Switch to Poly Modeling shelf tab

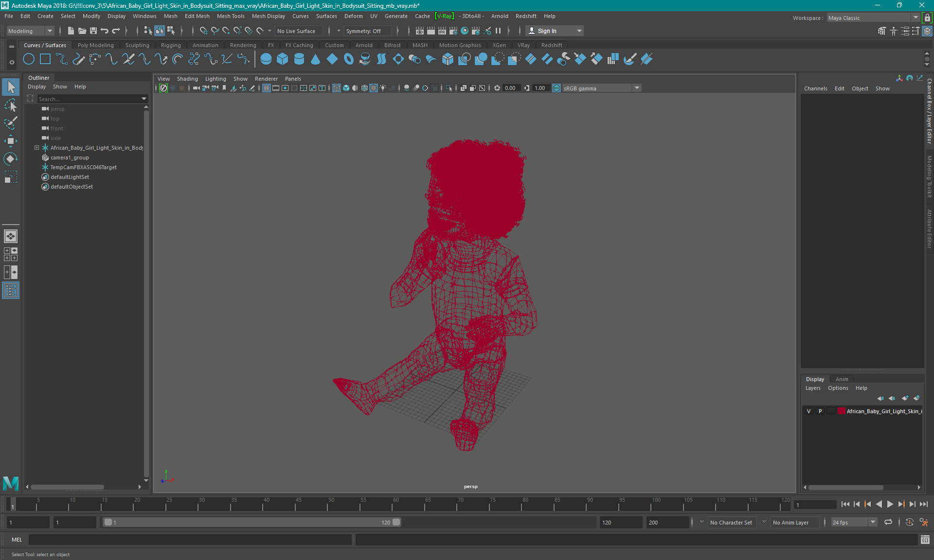95,45
